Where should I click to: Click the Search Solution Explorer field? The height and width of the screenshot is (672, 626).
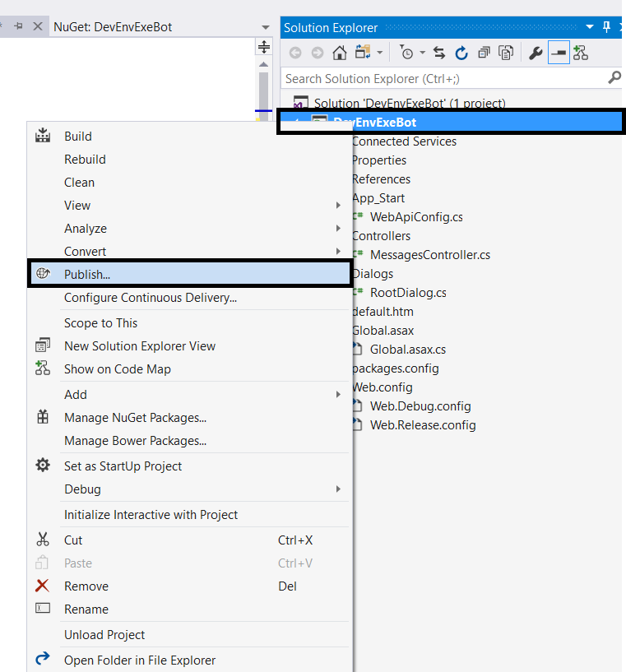tap(444, 79)
